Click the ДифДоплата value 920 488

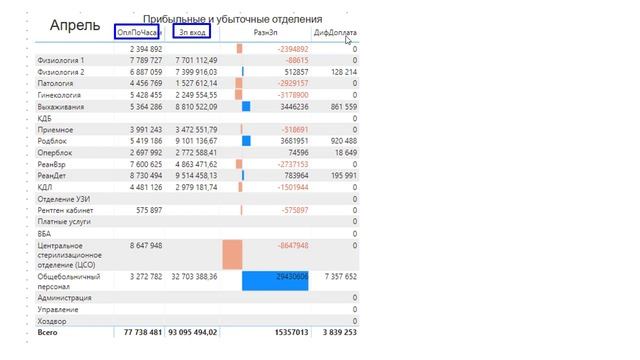pyautogui.click(x=344, y=141)
